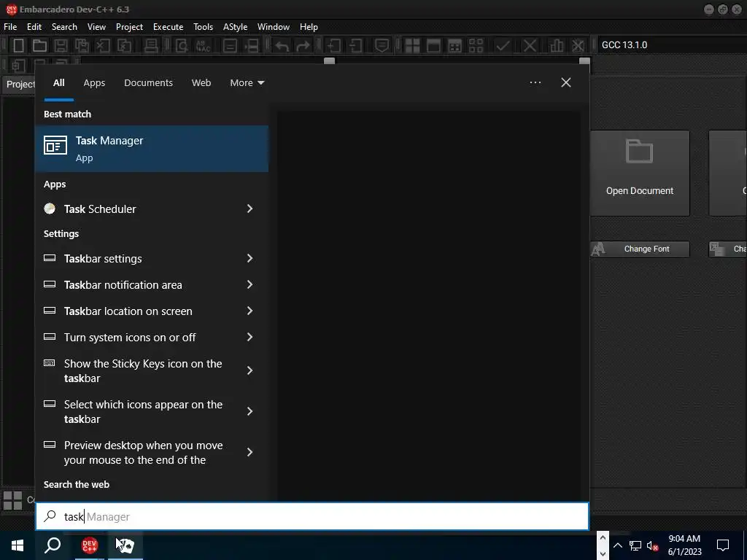
Task: Open the Execute menu
Action: (x=169, y=27)
